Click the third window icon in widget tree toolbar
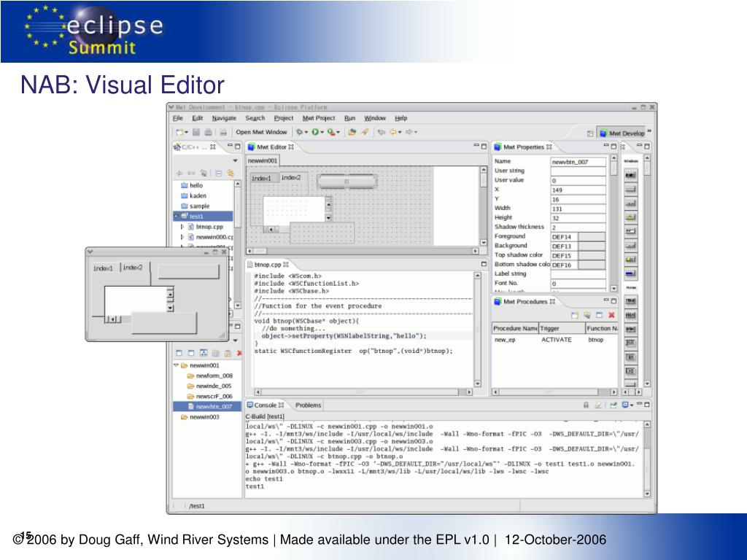The height and width of the screenshot is (560, 747). click(x=204, y=353)
